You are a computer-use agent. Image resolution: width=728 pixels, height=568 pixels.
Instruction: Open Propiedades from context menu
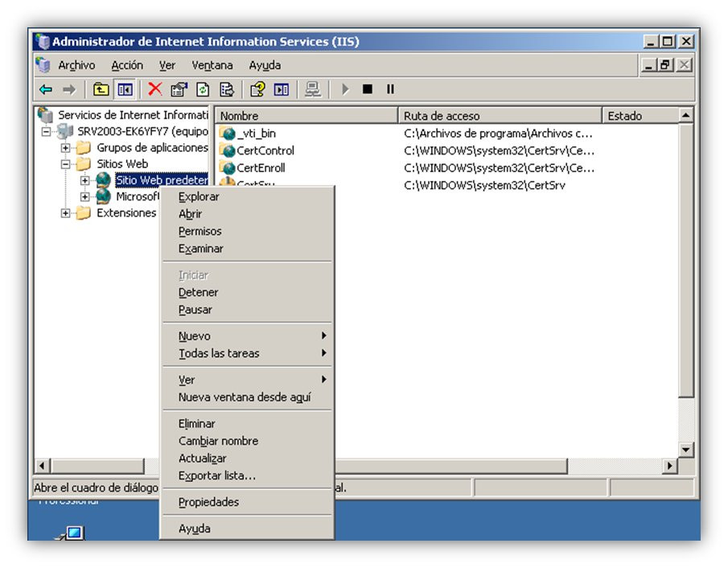pos(247,502)
